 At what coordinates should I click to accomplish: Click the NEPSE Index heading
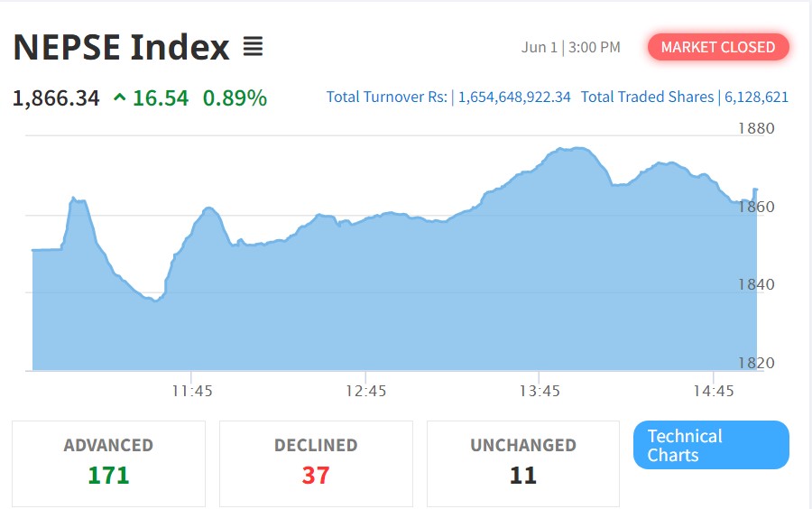click(122, 47)
